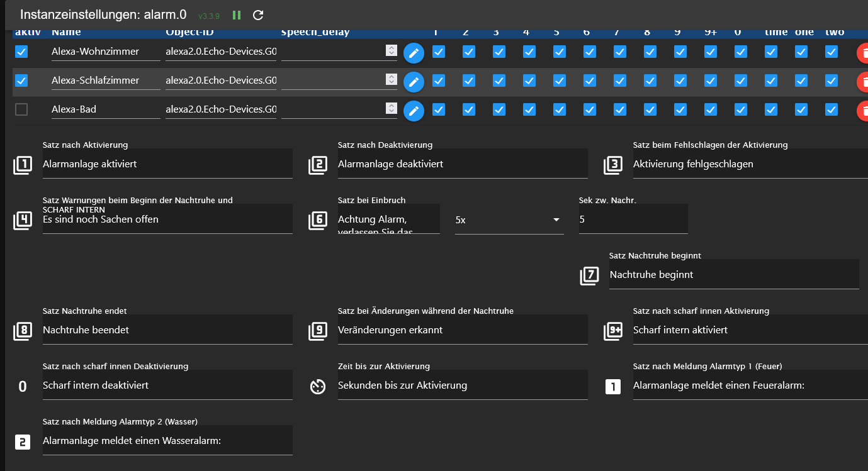Click the v3.3.9 version label
Image resolution: width=868 pixels, height=471 pixels.
point(209,16)
